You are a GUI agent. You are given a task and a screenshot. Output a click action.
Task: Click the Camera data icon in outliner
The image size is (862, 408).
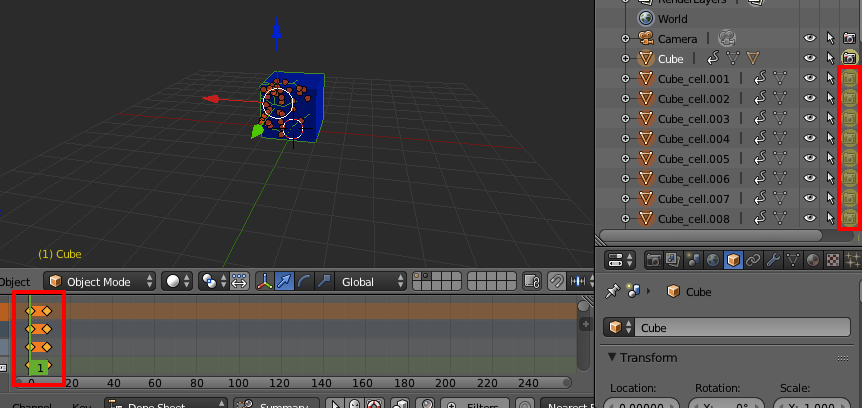click(727, 38)
